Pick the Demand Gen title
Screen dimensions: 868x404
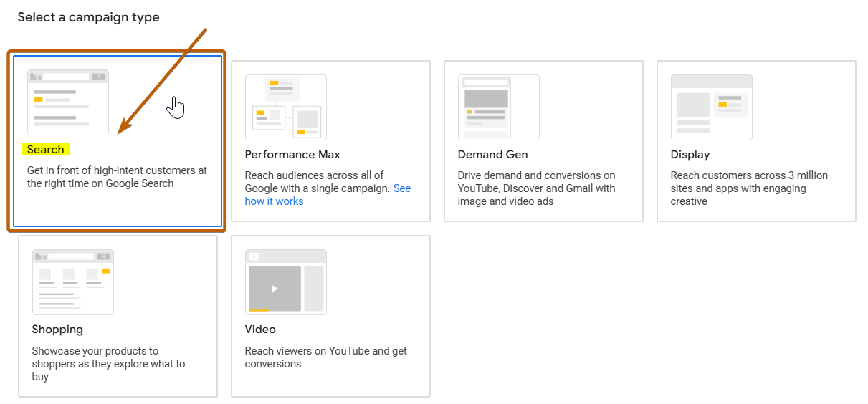click(492, 155)
